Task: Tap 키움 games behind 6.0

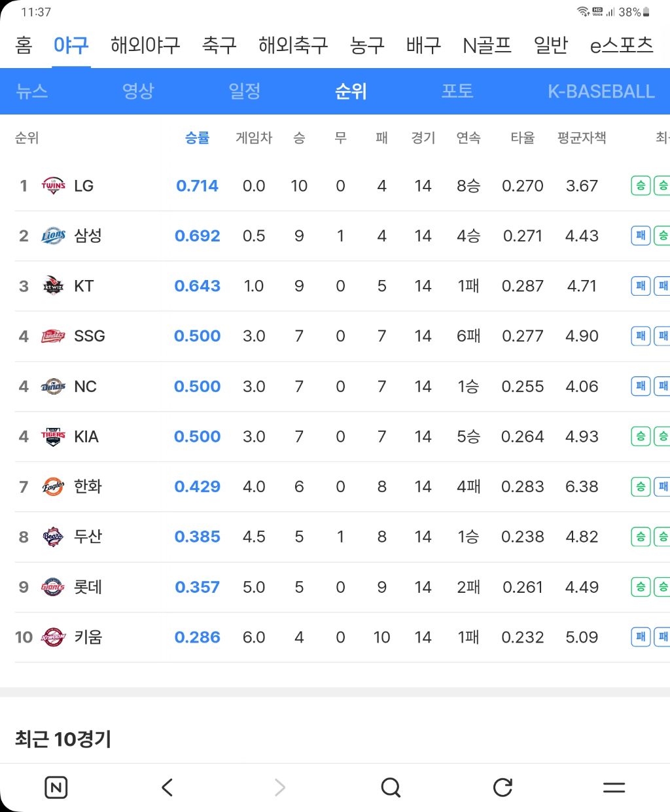Action: 254,637
